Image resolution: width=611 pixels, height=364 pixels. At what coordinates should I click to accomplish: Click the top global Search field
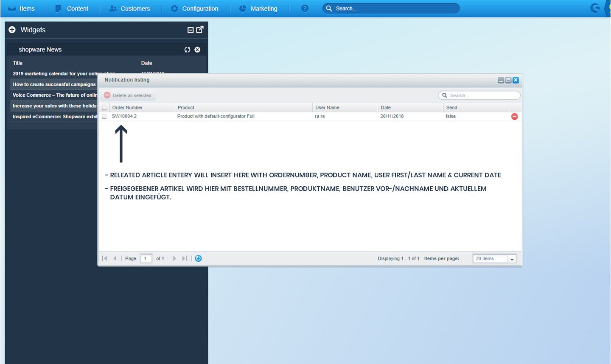pos(391,8)
